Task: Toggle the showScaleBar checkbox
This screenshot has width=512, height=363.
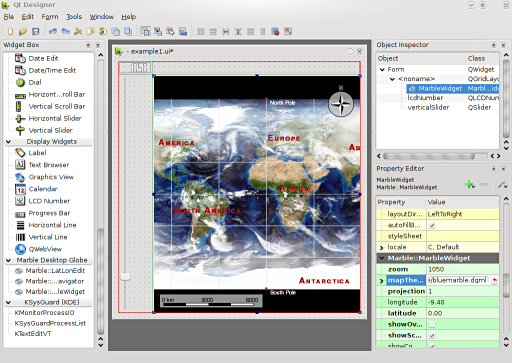Action: click(x=432, y=335)
